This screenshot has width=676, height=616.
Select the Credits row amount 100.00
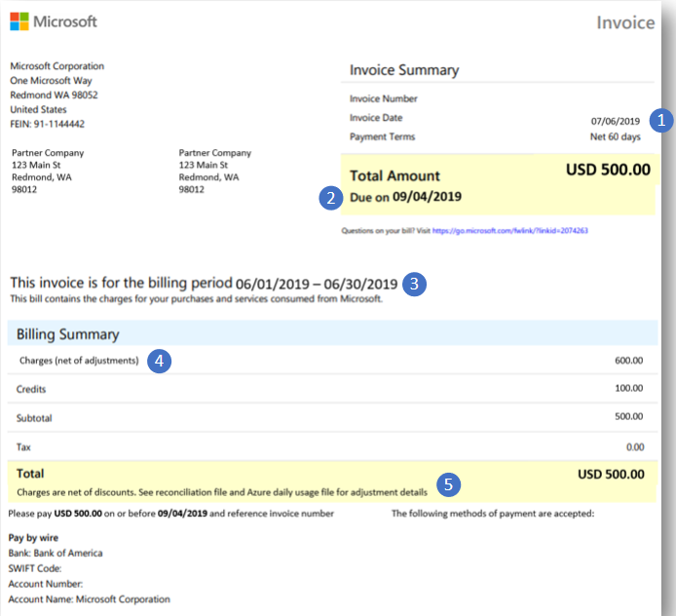pos(628,389)
